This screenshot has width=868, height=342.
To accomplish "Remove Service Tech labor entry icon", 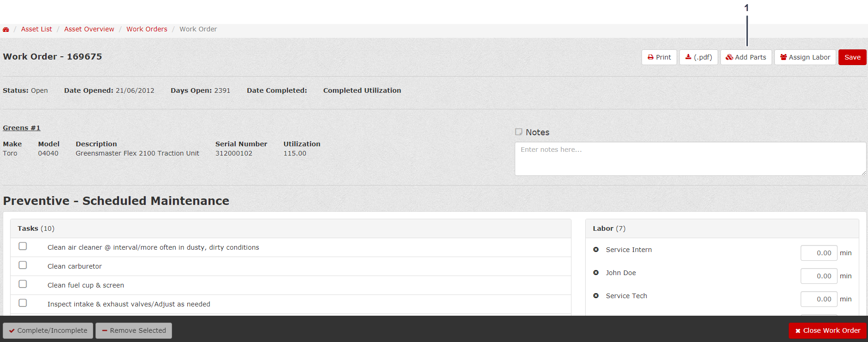I will [x=596, y=296].
